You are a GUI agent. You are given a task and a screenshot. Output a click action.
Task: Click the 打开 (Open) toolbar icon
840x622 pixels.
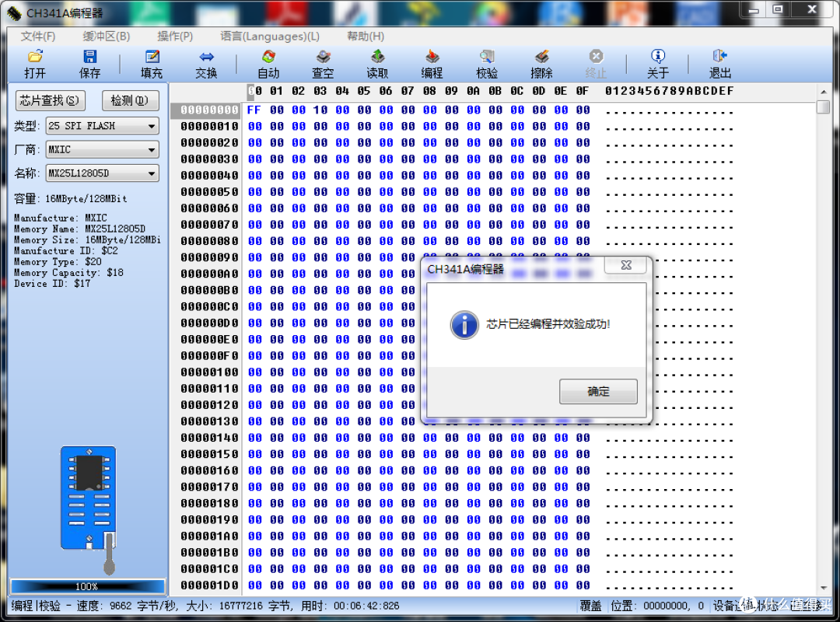coord(35,64)
